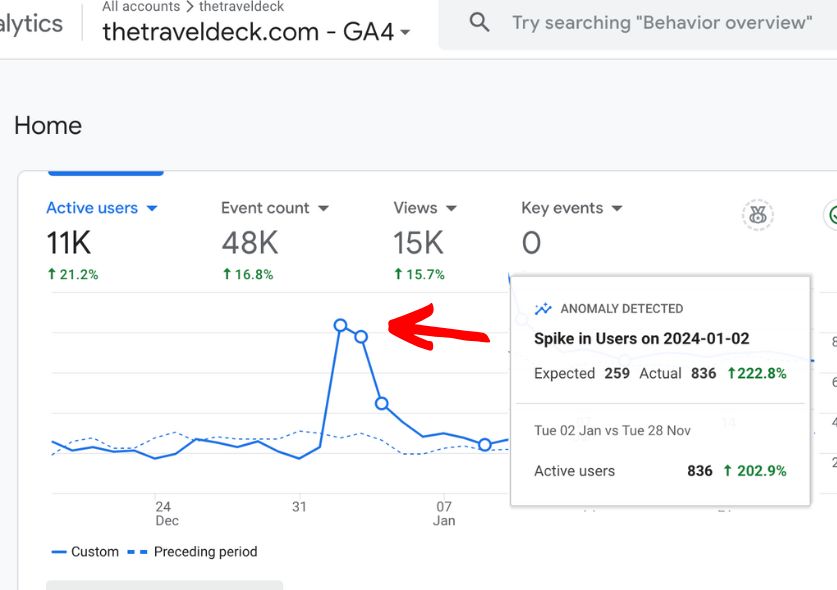Toggle the Custom solid line legend item
Screen dimensions: 837x590
point(85,552)
